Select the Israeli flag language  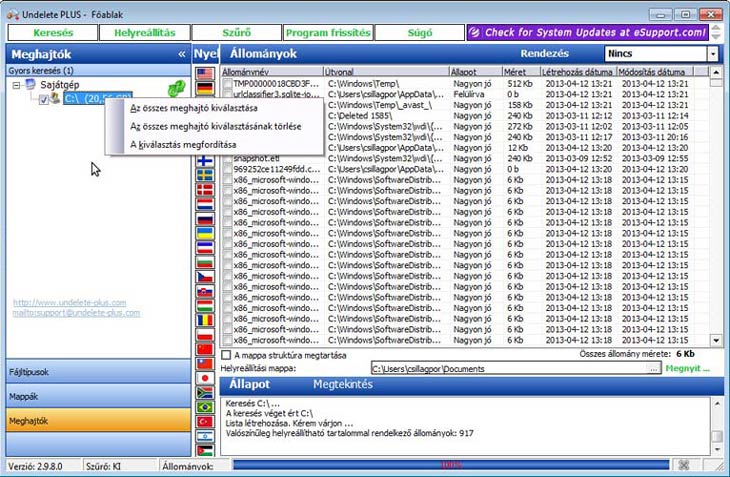pyautogui.click(x=205, y=436)
